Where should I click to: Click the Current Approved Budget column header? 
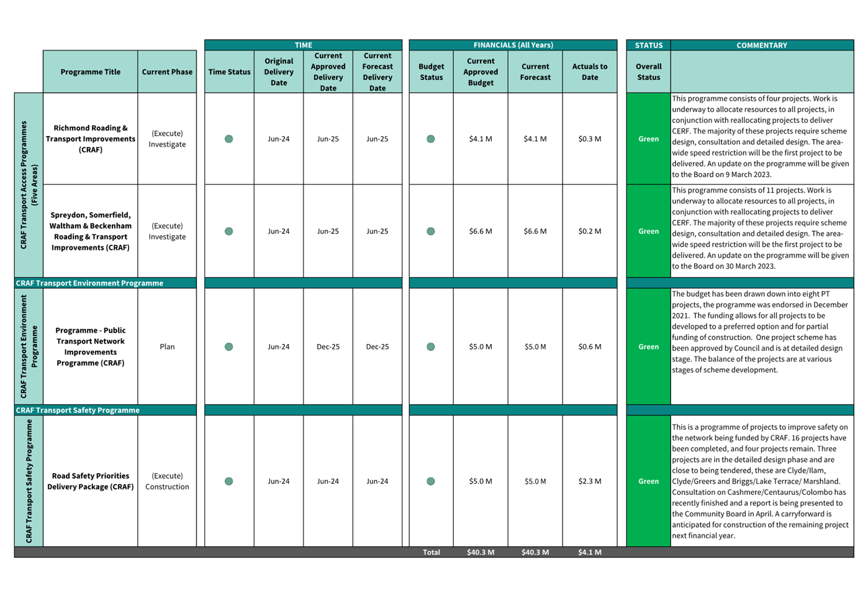[481, 72]
